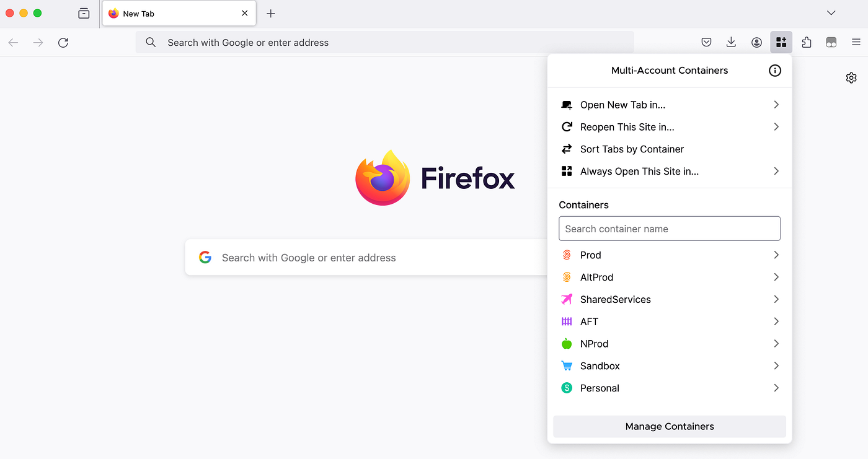Expand the SharedServices container chevron

(776, 300)
